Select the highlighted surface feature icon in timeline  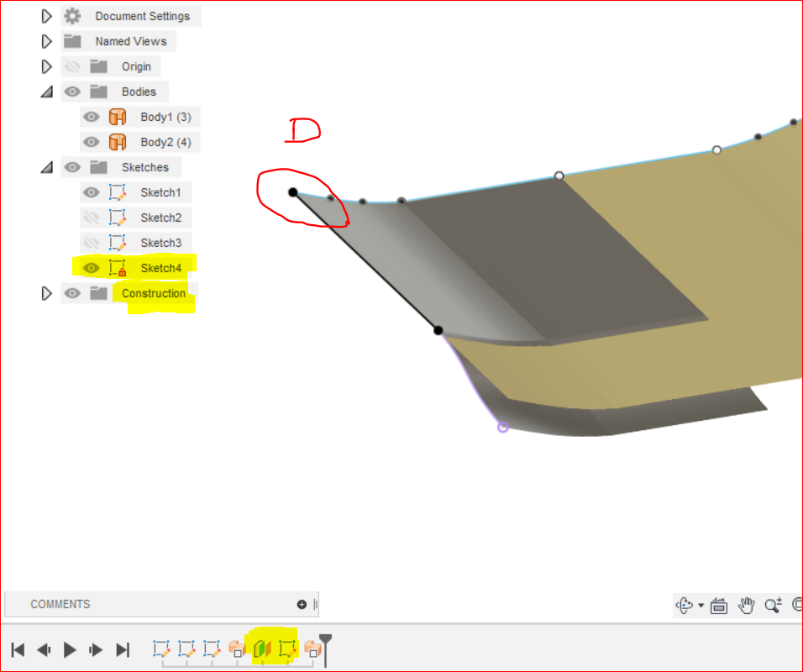coord(263,648)
